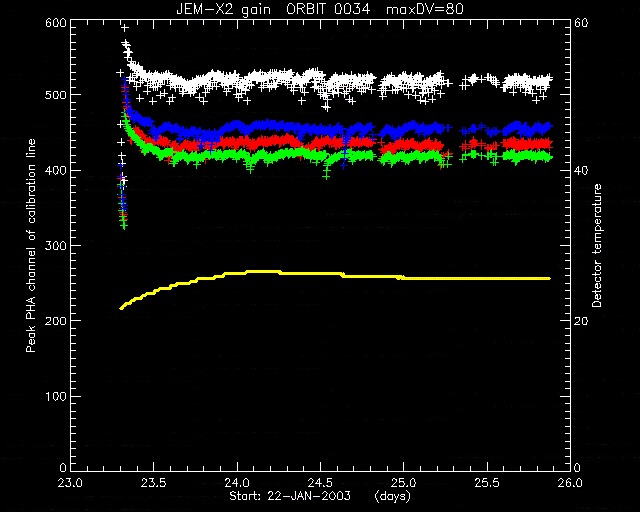Screen dimensions: 640x512
Task: Click the 300 tick label on the left axis
Action: tap(56, 246)
